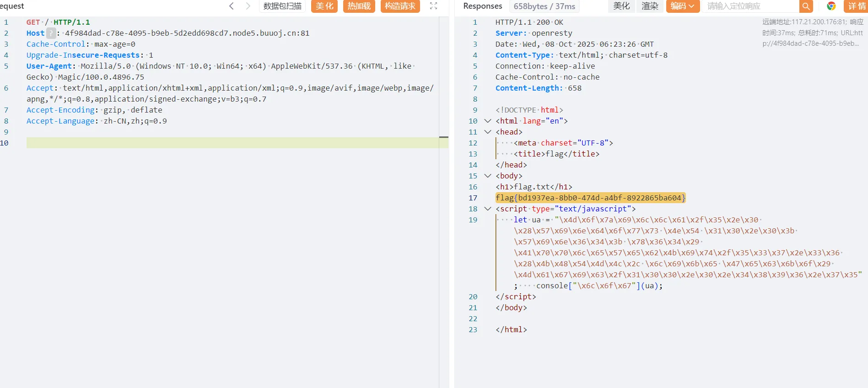868x388 pixels.
Task: Collapse the head block on line 11
Action: pyautogui.click(x=488, y=132)
